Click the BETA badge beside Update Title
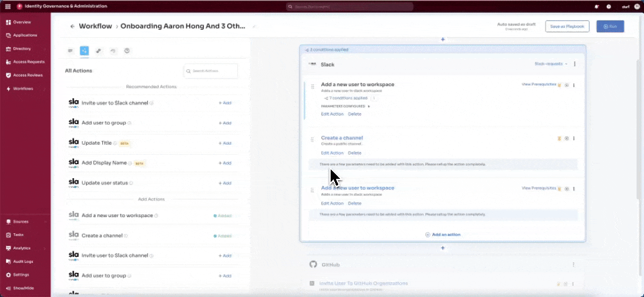The width and height of the screenshot is (644, 297). click(x=124, y=144)
